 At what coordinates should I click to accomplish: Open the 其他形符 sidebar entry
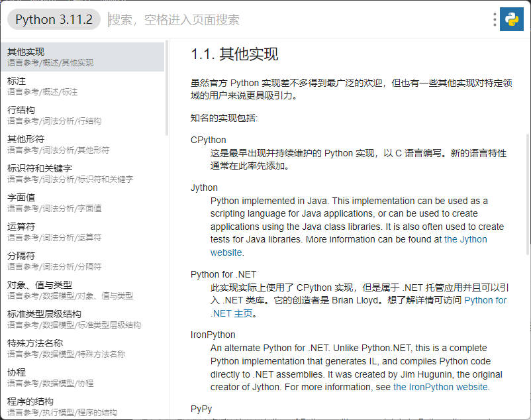[x=83, y=144]
